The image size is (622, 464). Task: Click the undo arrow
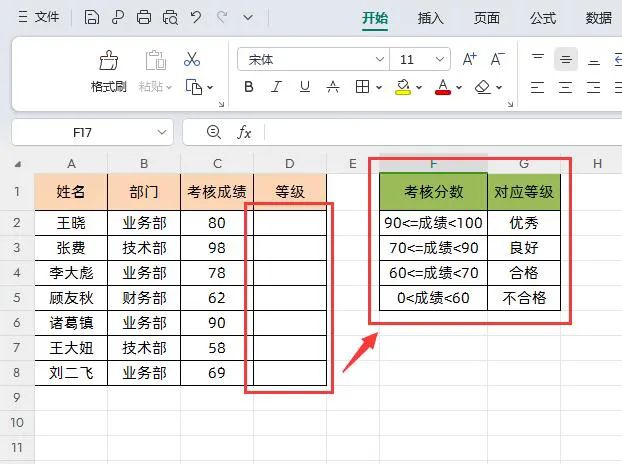point(196,17)
